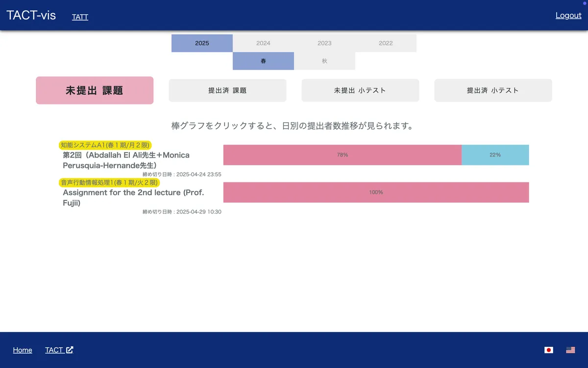Select the 未提出 課題 filter
The width and height of the screenshot is (588, 368).
94,90
